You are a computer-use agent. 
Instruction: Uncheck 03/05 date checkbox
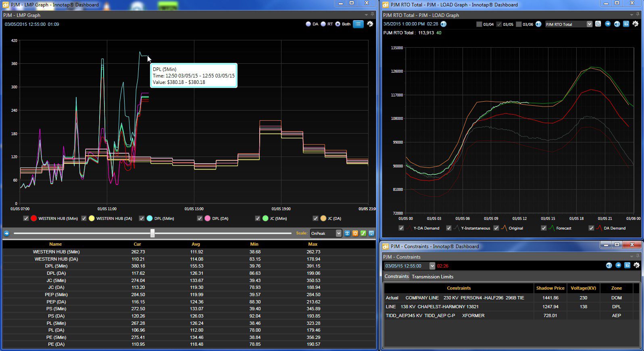(x=499, y=24)
